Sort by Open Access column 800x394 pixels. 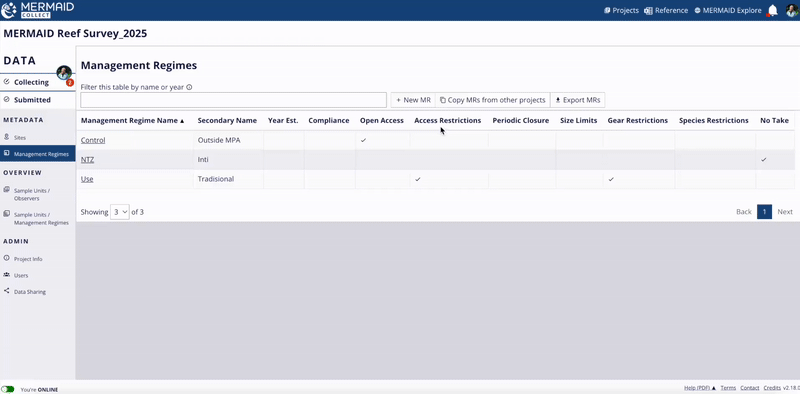pos(382,121)
